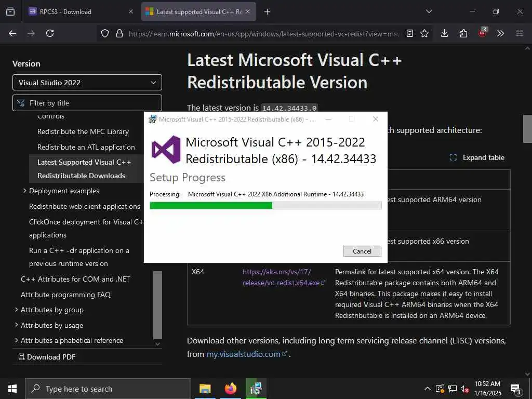The height and width of the screenshot is (399, 532).
Task: Open C++ Attributes for COM and .NET
Action: [75, 279]
